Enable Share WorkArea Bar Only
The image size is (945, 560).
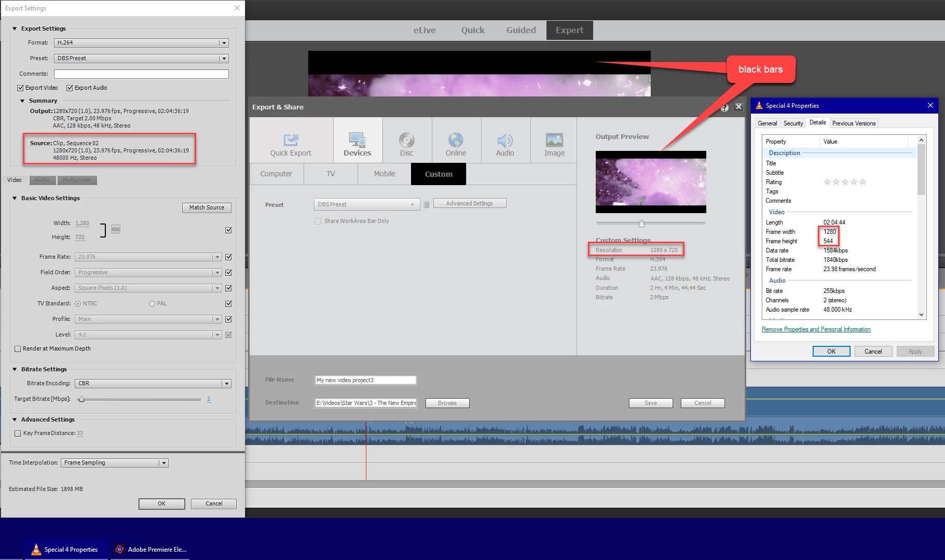pos(318,221)
